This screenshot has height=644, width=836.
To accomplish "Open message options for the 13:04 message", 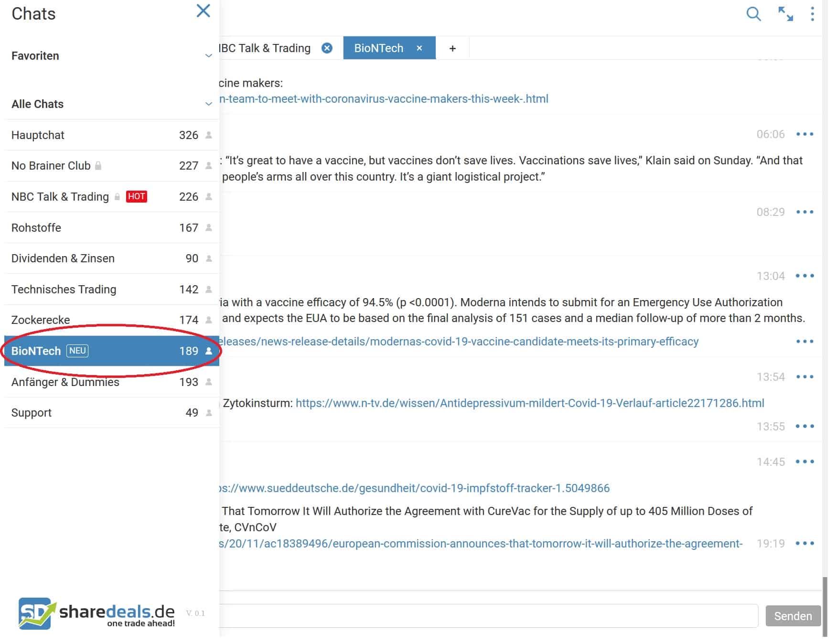I will click(x=804, y=276).
